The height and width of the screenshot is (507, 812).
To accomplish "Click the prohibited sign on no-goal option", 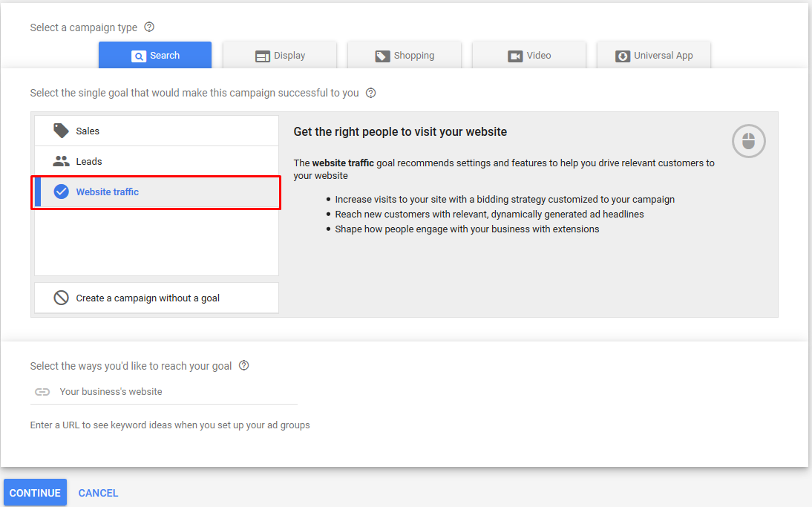I will (x=61, y=297).
